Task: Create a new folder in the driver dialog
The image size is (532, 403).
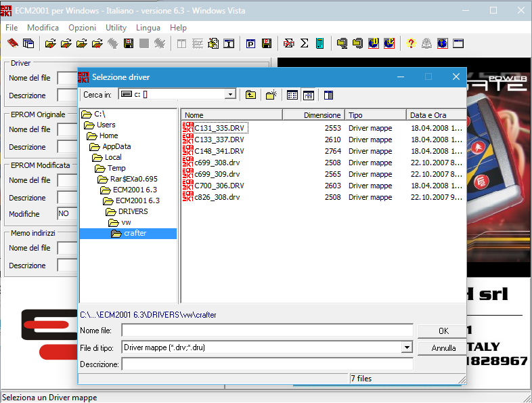Action: click(x=271, y=95)
